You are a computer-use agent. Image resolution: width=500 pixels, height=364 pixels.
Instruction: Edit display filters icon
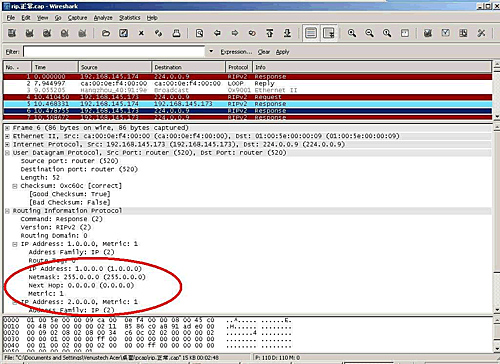coord(446,33)
